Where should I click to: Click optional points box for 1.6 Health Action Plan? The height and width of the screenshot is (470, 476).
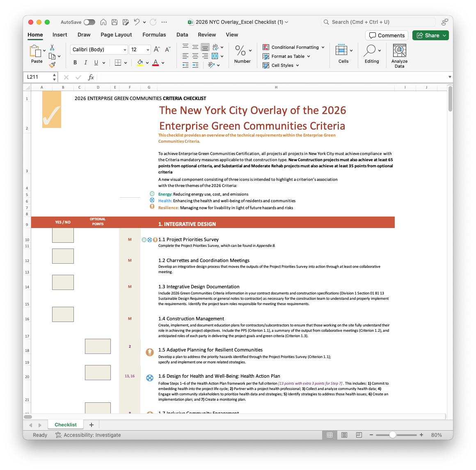coord(98,373)
